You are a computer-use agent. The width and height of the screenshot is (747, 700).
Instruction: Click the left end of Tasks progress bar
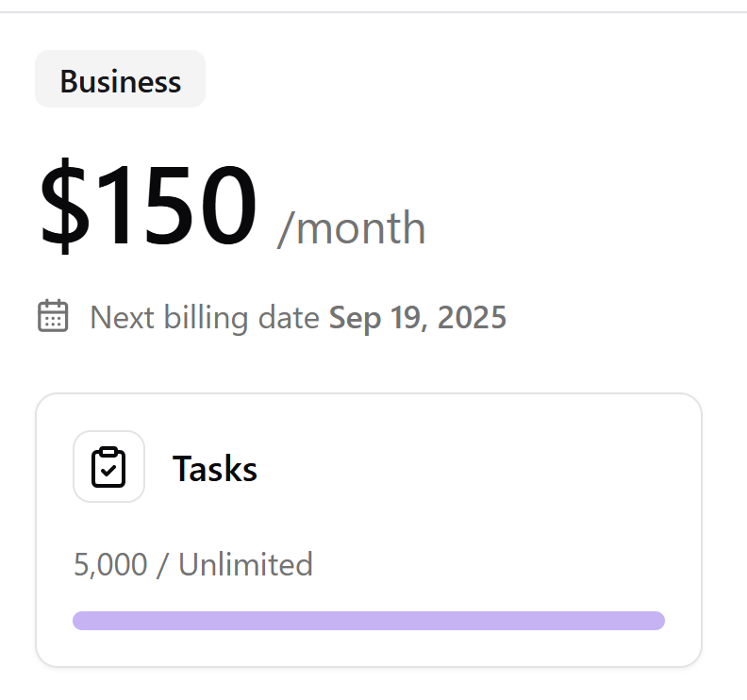[x=81, y=621]
